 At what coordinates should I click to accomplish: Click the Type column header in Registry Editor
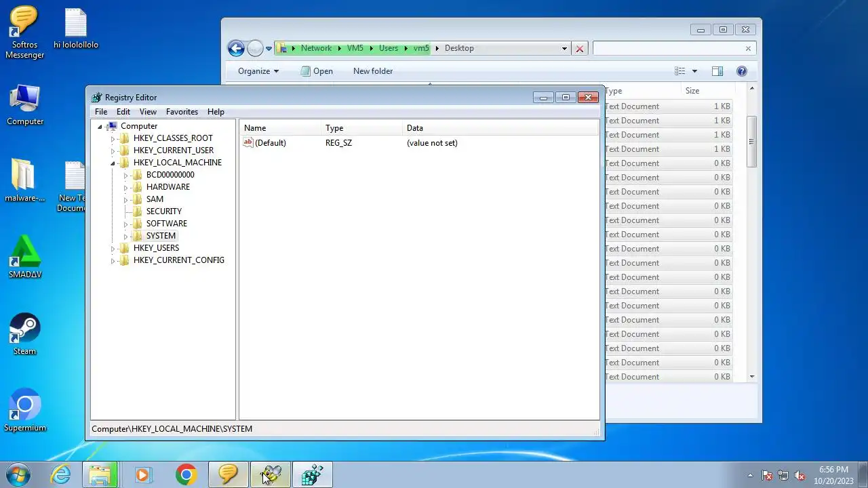pyautogui.click(x=361, y=128)
